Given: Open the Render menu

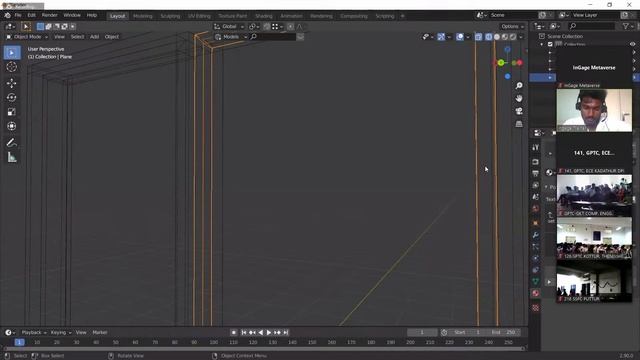Looking at the screenshot, I should (49, 15).
